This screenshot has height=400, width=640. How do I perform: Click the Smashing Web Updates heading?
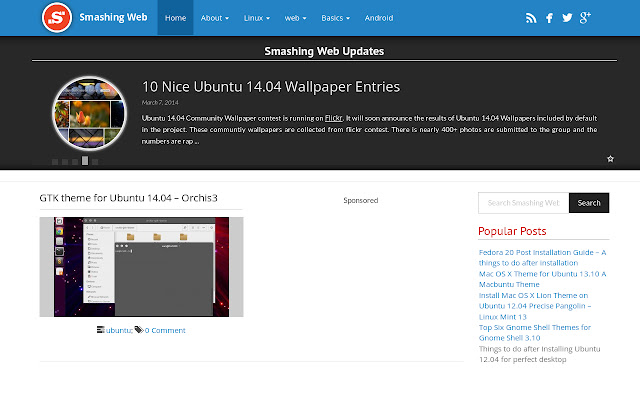(324, 51)
